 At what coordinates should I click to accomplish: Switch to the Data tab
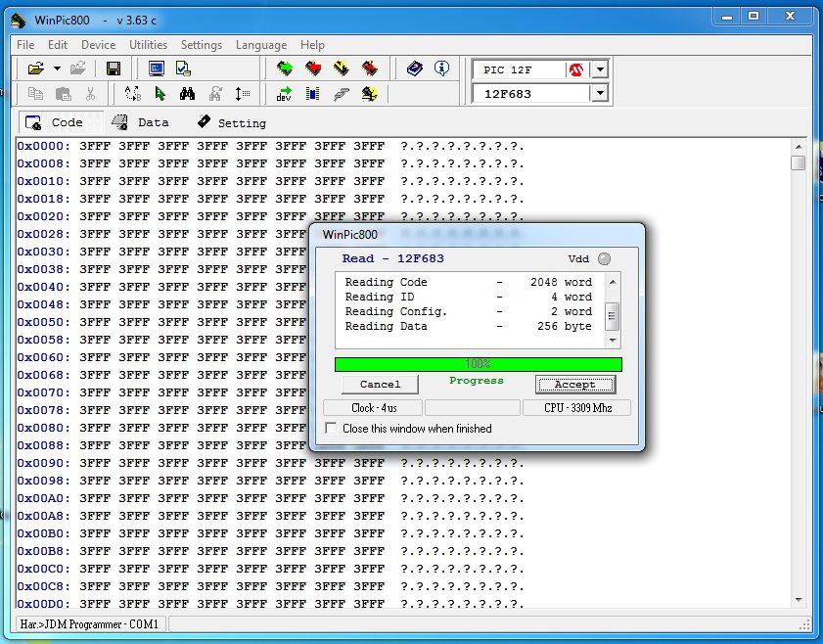click(140, 122)
